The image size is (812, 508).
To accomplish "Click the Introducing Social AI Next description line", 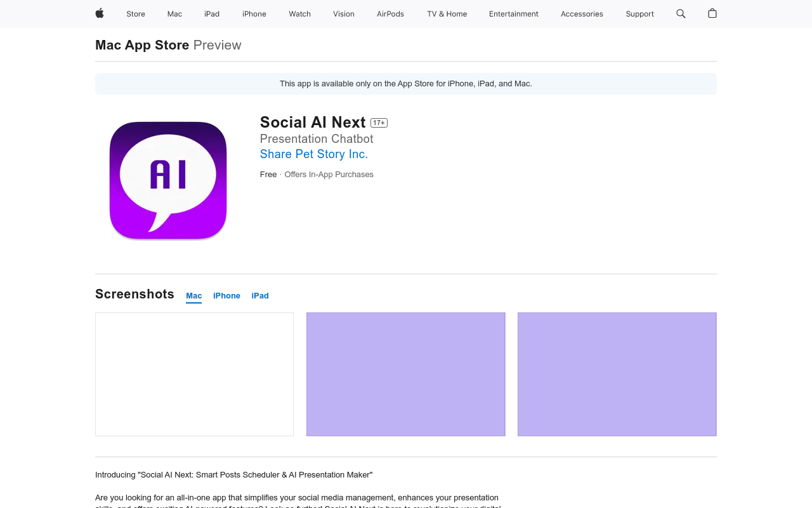I will coord(234,475).
